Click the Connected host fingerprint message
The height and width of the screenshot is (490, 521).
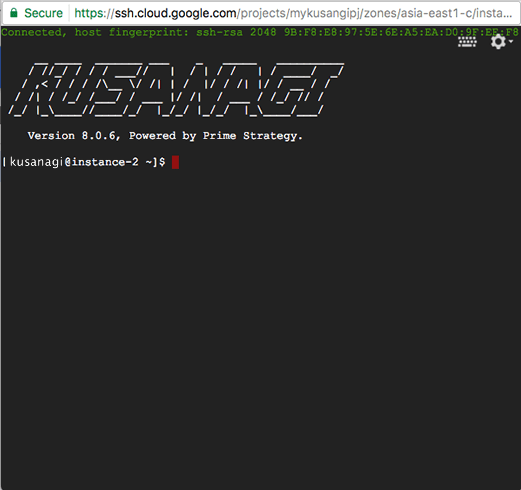click(x=260, y=32)
